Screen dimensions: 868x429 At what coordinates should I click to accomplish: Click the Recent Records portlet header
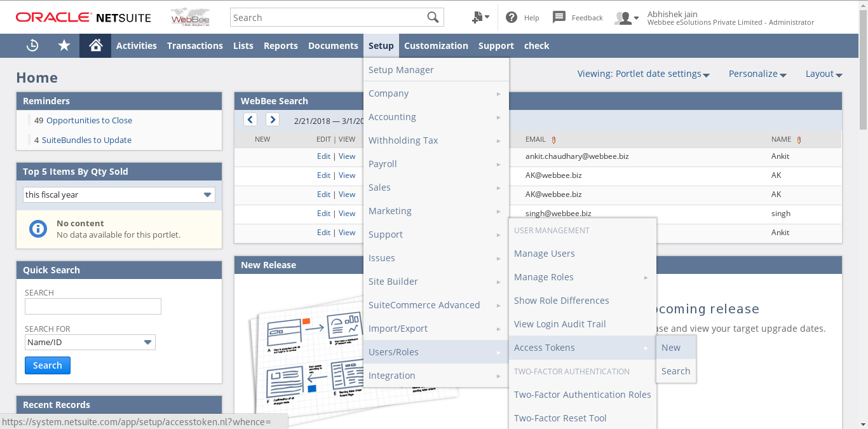(119, 405)
